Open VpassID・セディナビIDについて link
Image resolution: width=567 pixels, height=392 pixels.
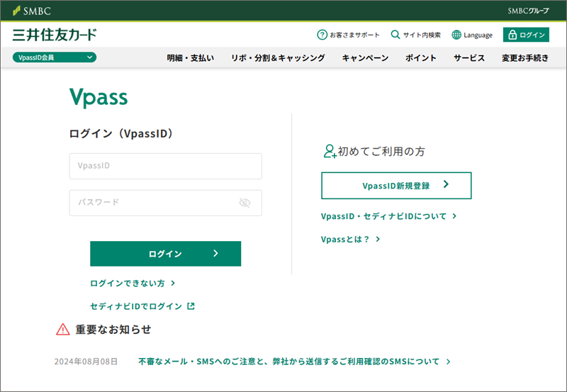click(388, 216)
